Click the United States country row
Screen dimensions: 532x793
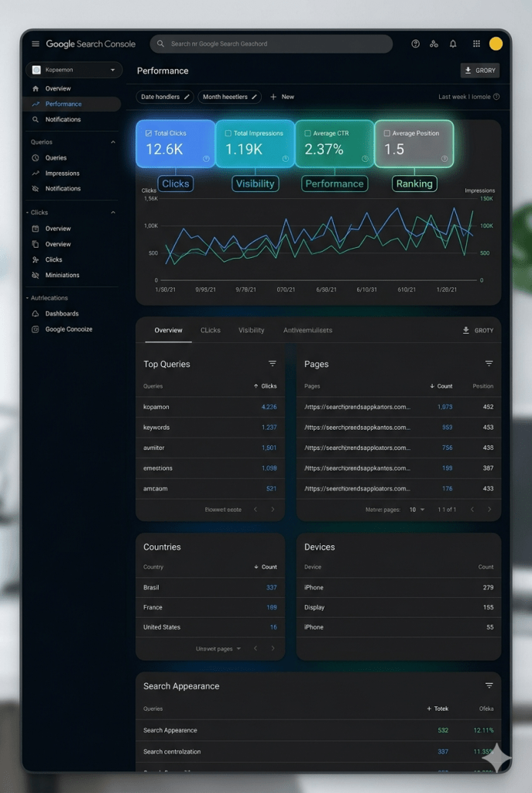click(x=210, y=627)
